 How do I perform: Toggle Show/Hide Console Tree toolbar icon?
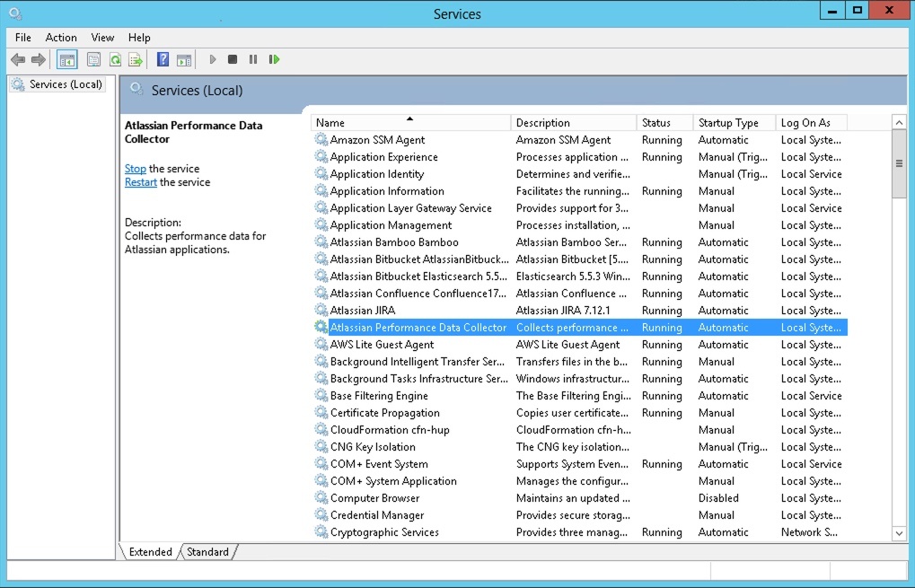pos(67,59)
